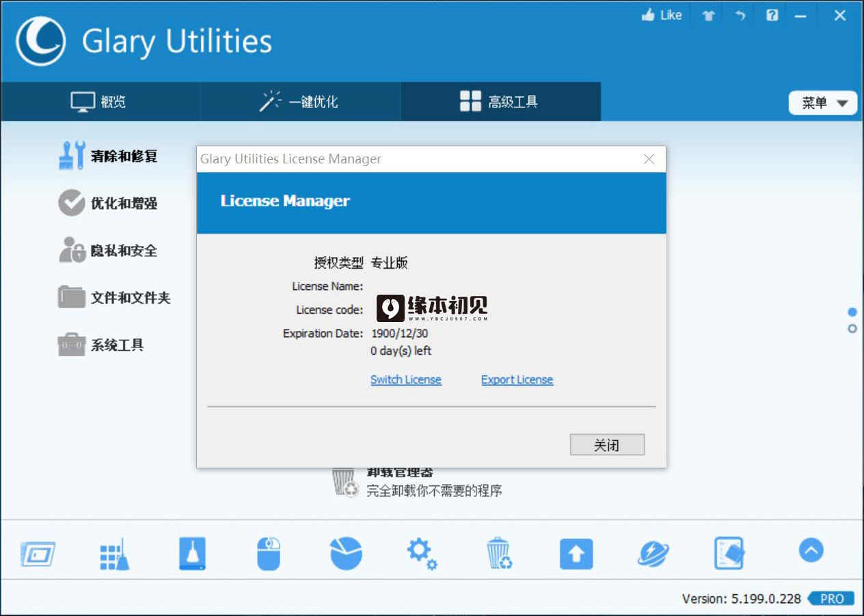Image resolution: width=864 pixels, height=616 pixels.
Task: Click the 文件和文件夹 folder icon
Action: (x=72, y=297)
